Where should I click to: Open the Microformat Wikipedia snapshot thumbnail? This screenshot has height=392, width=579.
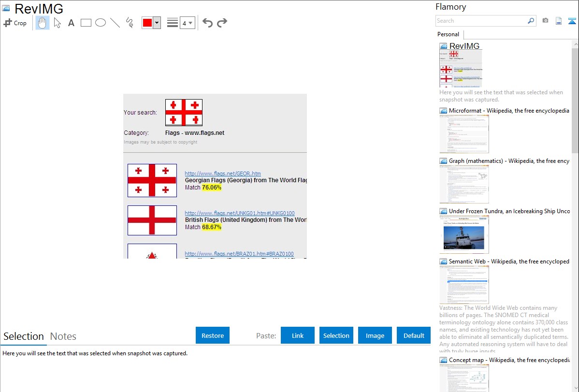[464, 134]
